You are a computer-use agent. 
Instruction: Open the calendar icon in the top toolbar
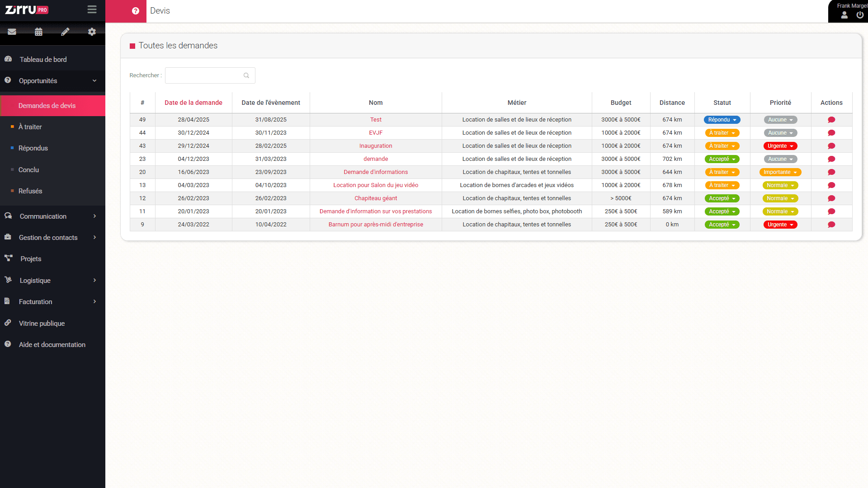[x=38, y=32]
